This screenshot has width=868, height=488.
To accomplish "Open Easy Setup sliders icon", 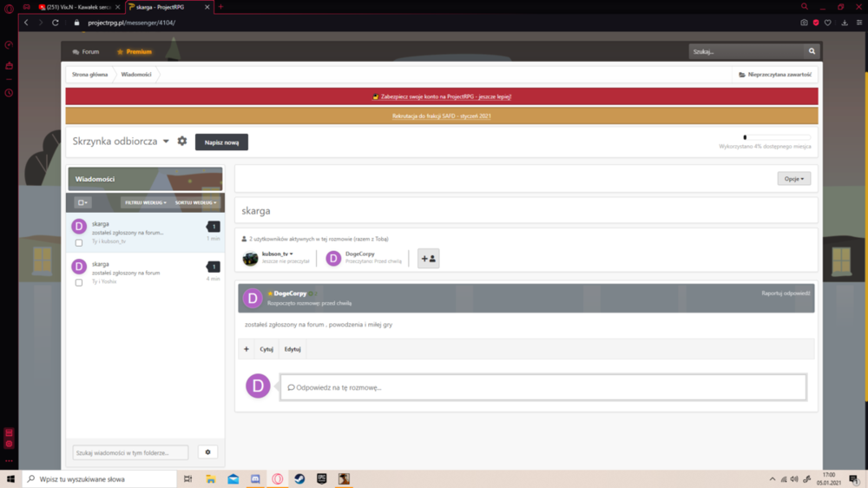I will [859, 23].
